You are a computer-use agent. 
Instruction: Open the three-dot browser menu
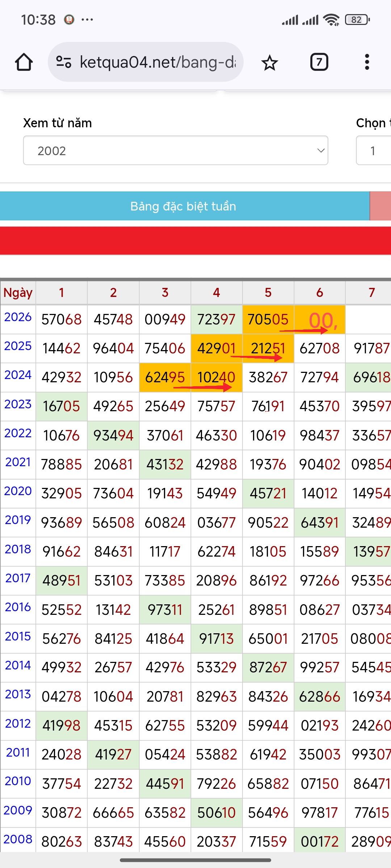367,62
